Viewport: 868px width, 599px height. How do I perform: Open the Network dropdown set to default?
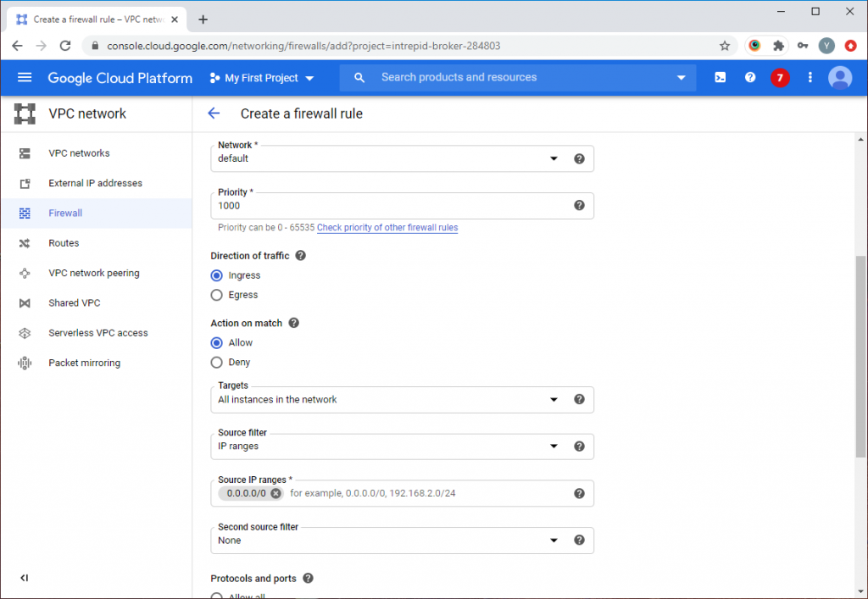pos(402,158)
